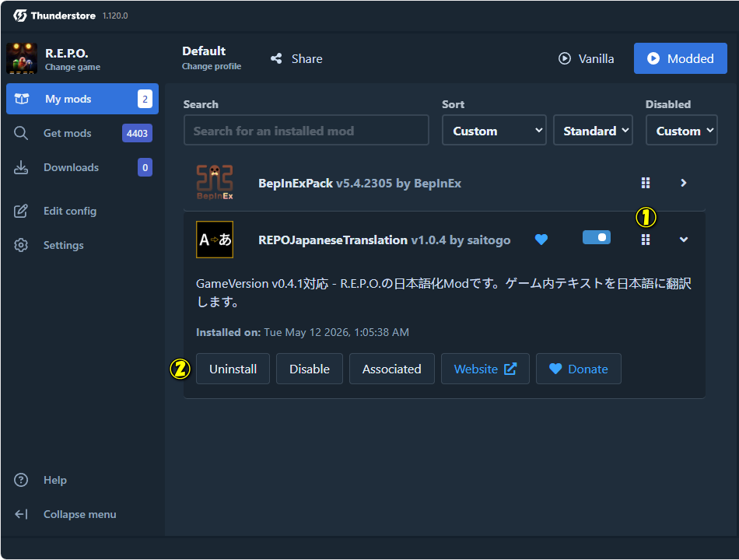The image size is (739, 560).
Task: Click the Get mods magnifier icon
Action: (x=21, y=134)
